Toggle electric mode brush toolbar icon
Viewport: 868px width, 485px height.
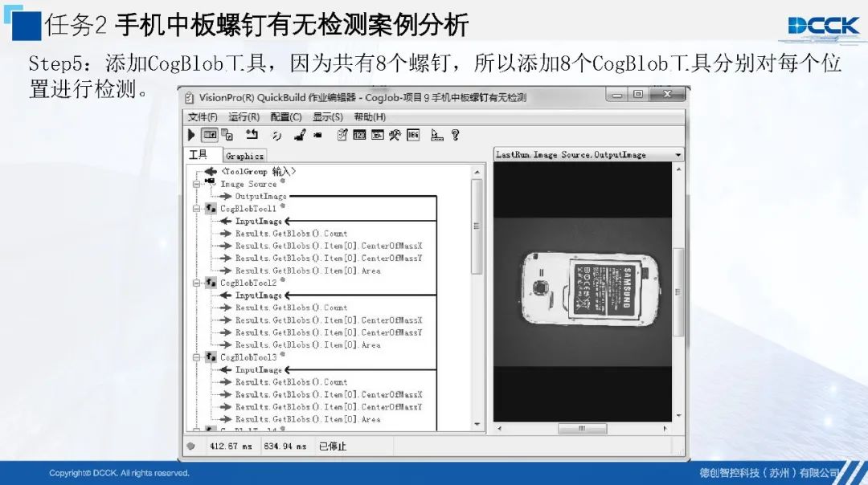(300, 135)
